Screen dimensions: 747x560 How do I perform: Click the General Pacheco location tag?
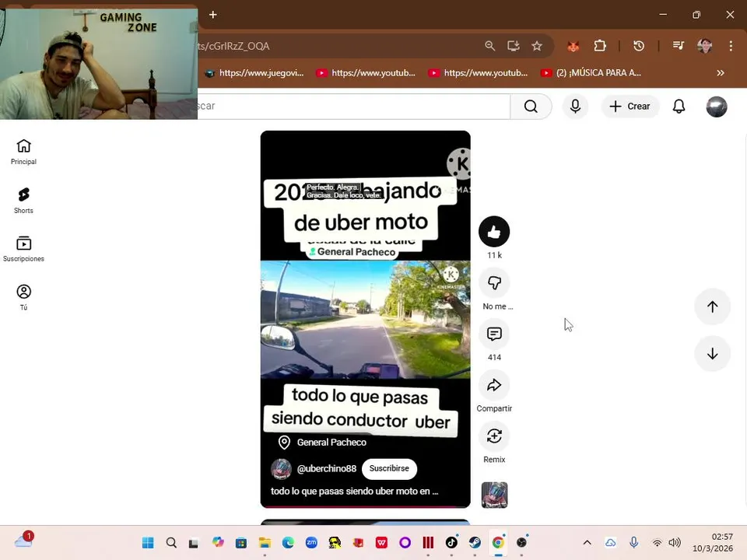tap(323, 443)
